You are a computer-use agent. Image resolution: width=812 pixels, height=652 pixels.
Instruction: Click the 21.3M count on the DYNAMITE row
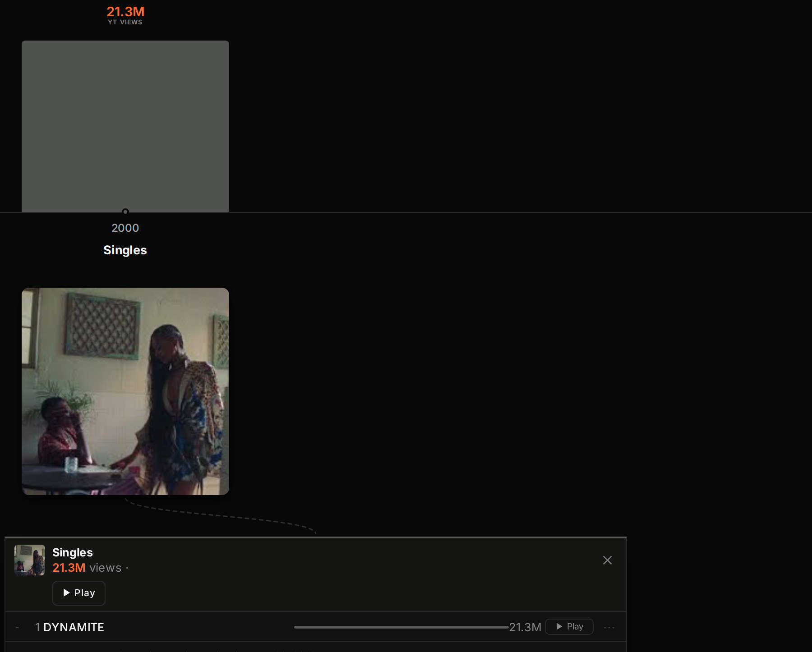[525, 627]
